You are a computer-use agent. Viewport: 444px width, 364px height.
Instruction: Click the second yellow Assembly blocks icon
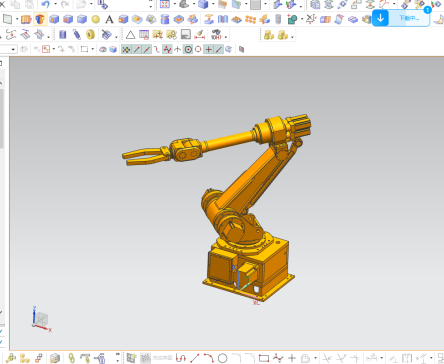click(283, 35)
